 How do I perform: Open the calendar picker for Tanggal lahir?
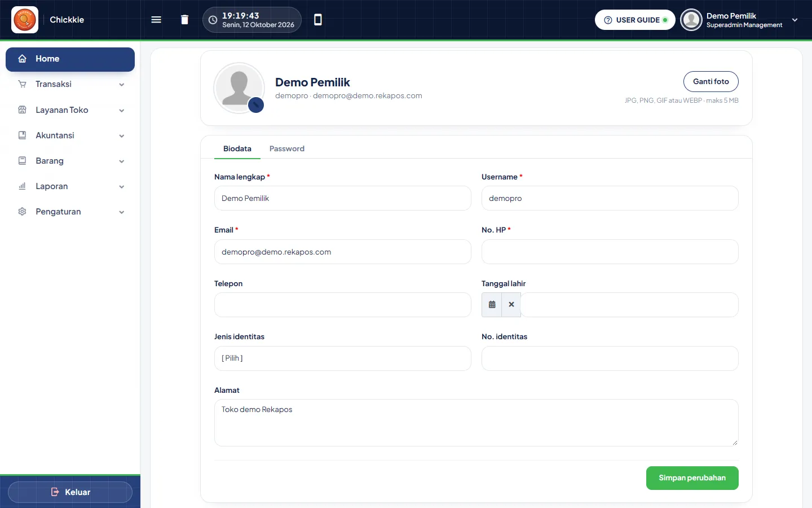(x=492, y=305)
